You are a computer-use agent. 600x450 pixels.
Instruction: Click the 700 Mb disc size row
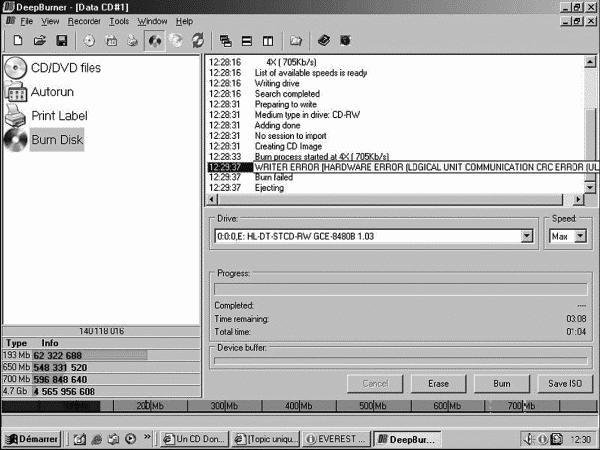tap(101, 379)
